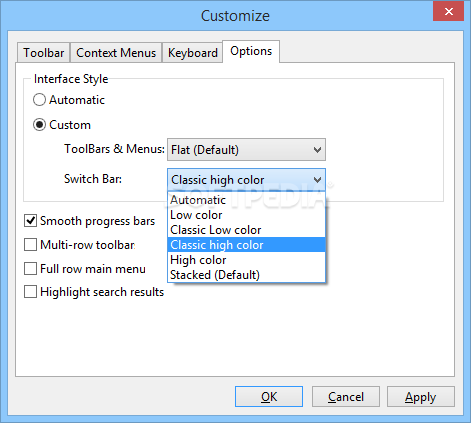Pick Stacked (Default) option

[246, 275]
